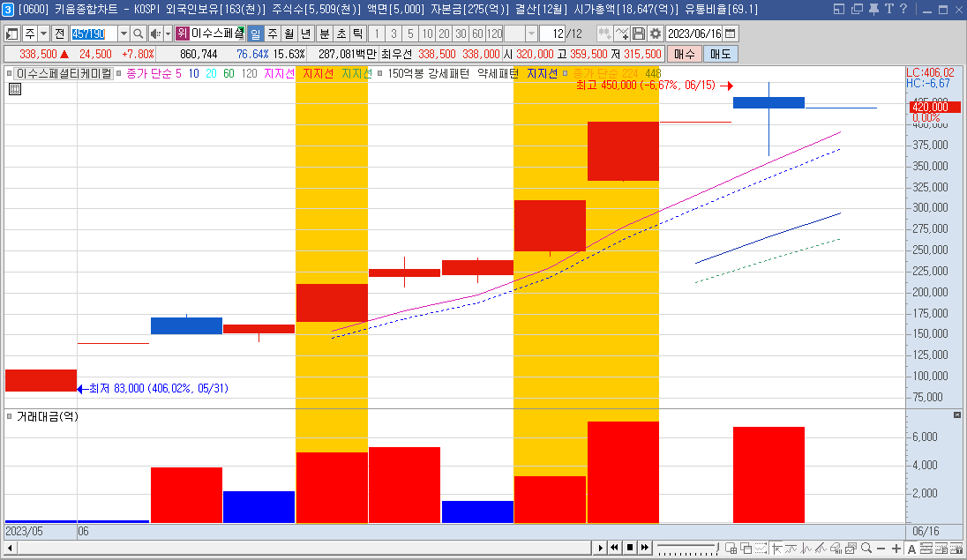
Task: Click the 매도 sell button
Action: [x=720, y=55]
